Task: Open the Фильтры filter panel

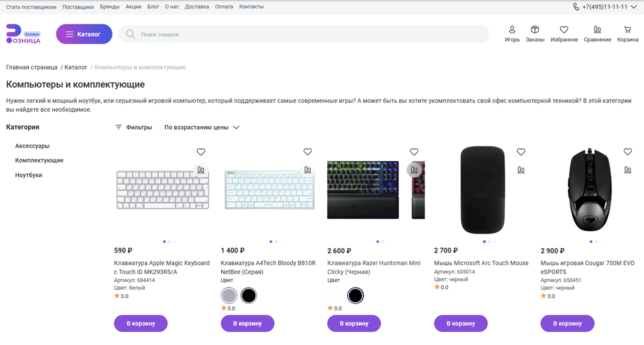Action: point(134,127)
